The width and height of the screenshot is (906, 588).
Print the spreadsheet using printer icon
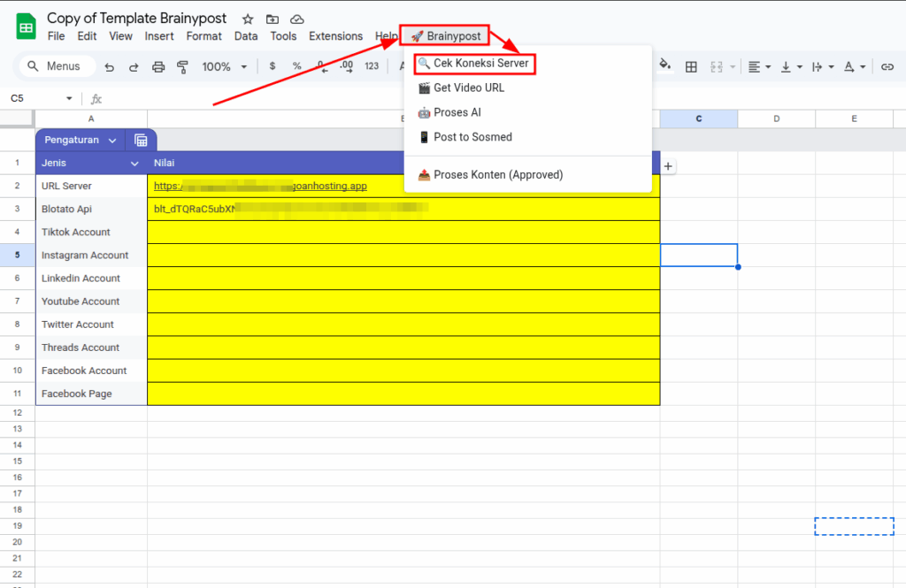click(158, 66)
